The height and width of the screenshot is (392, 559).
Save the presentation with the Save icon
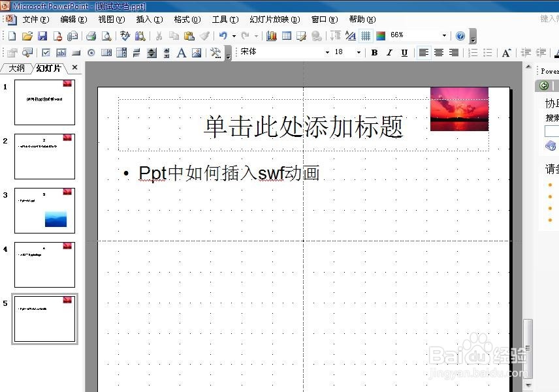tap(42, 35)
